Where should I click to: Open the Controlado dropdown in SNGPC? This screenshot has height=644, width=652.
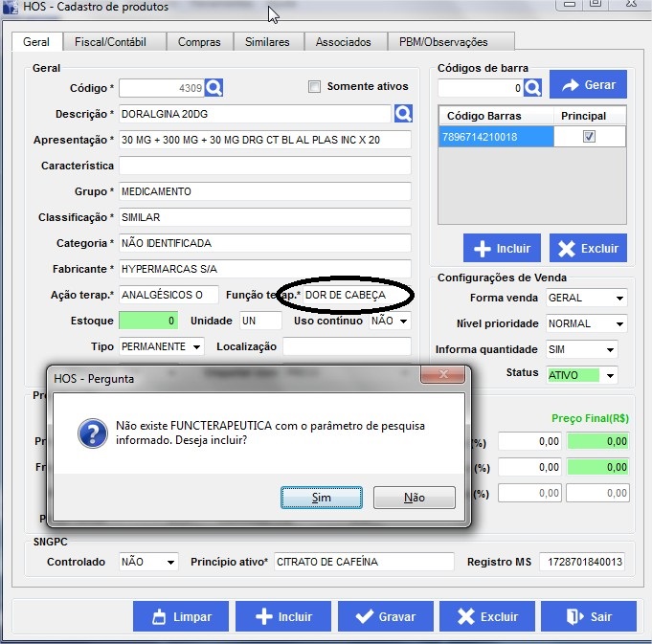170,562
